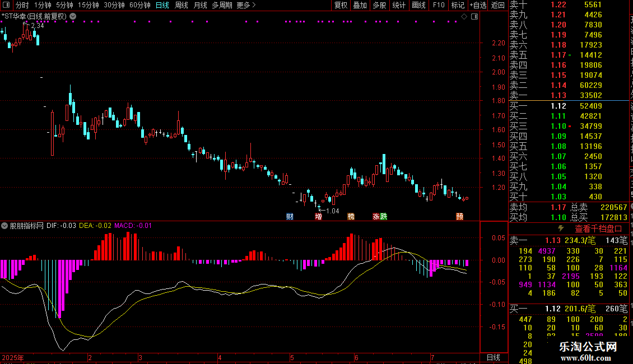Switch to 周线 weekly chart

coord(181,5)
